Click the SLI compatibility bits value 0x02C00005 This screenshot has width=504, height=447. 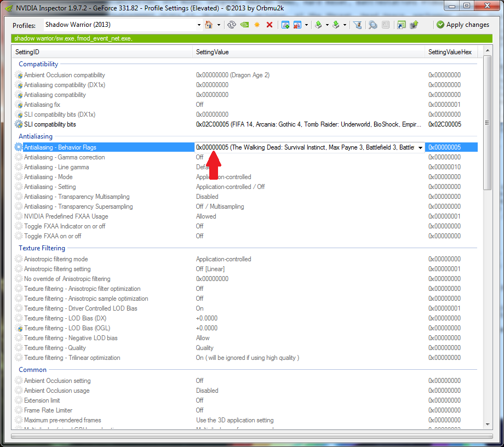click(308, 124)
